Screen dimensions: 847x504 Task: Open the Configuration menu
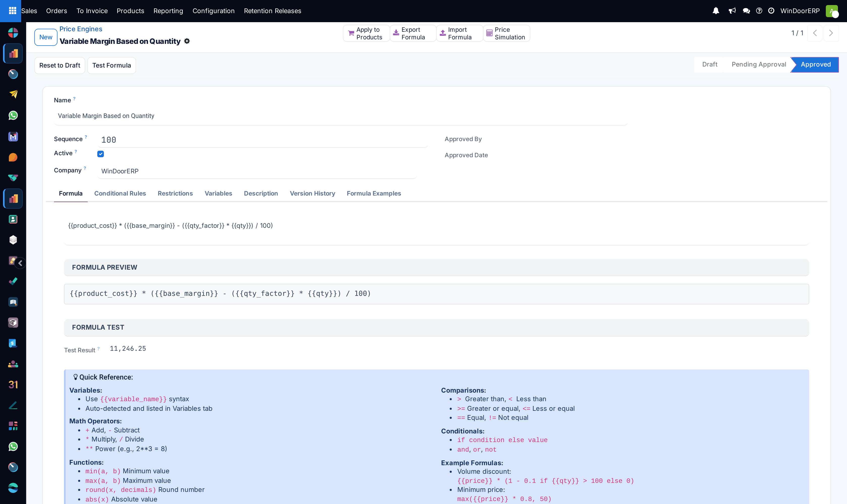(x=213, y=11)
